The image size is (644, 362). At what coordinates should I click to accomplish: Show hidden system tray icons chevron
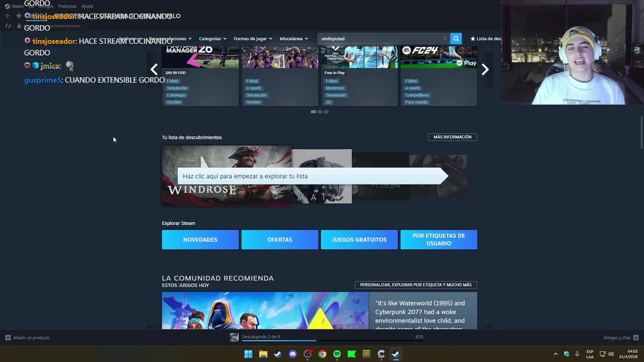point(555,354)
